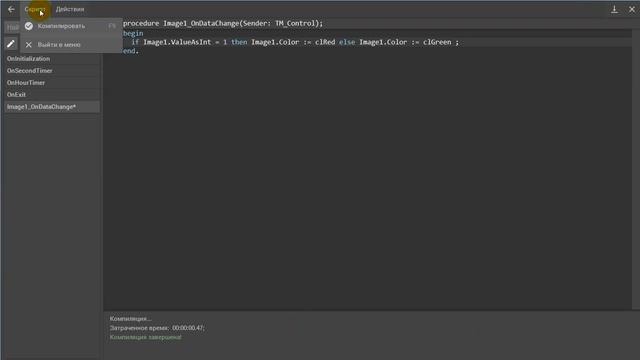Image resolution: width=640 pixels, height=360 pixels.
Task: Click the checkmark icon beside Компилировать
Action: [29, 26]
